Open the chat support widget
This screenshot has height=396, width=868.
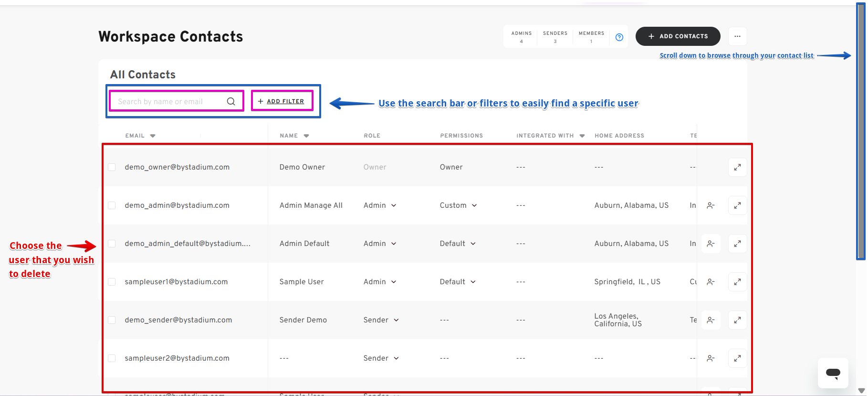pyautogui.click(x=833, y=373)
